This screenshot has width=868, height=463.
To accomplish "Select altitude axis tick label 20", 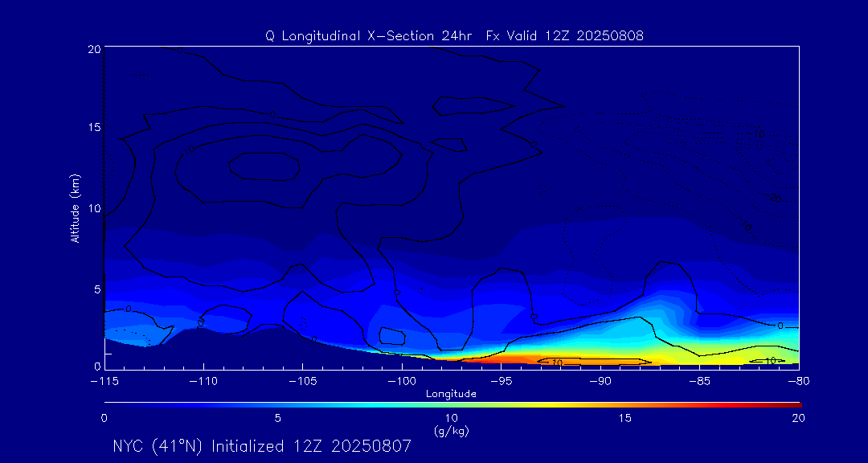I will 94,49.
